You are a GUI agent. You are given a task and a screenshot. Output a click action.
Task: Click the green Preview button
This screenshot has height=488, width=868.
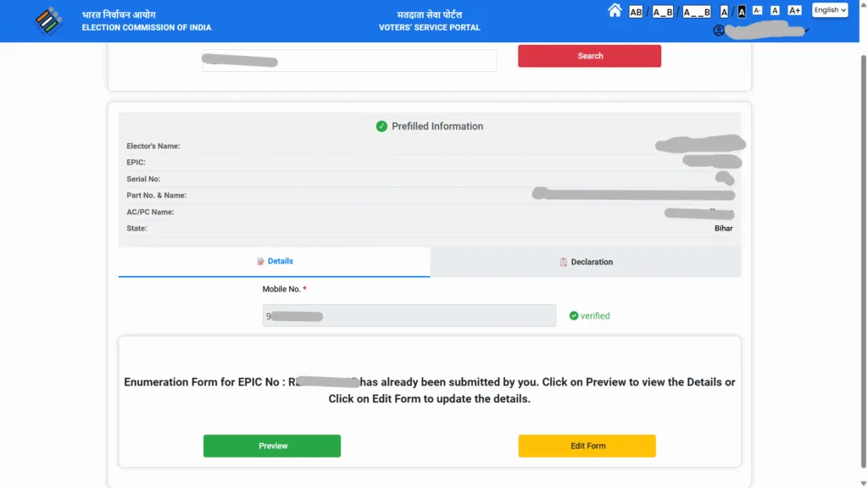272,446
